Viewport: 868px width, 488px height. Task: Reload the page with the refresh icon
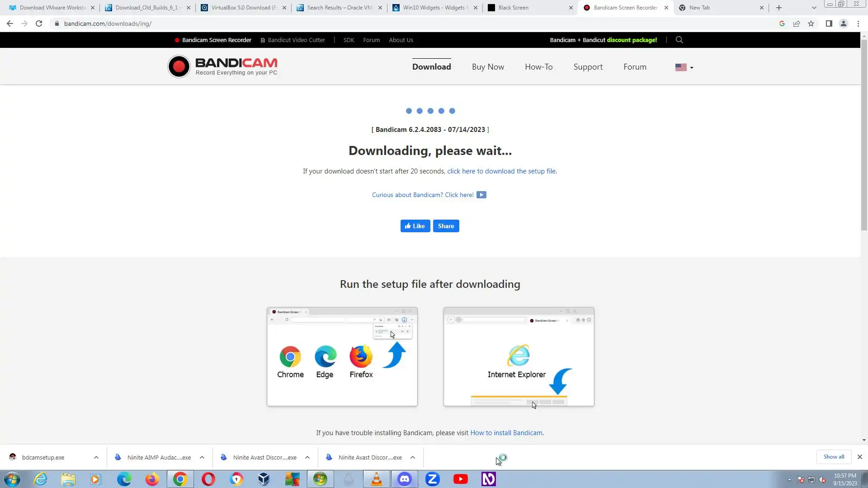tap(39, 23)
